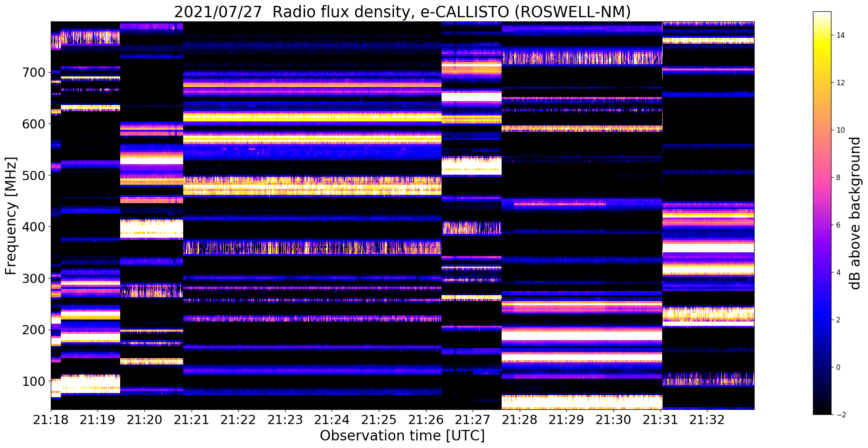
Task: Select the 21:31 time tick label
Action: coord(661,420)
